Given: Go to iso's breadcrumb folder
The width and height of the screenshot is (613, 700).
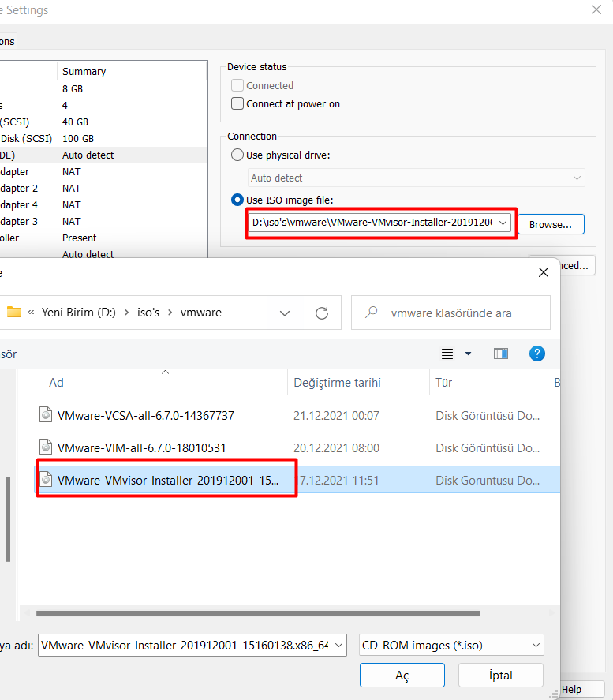Looking at the screenshot, I should pyautogui.click(x=148, y=313).
